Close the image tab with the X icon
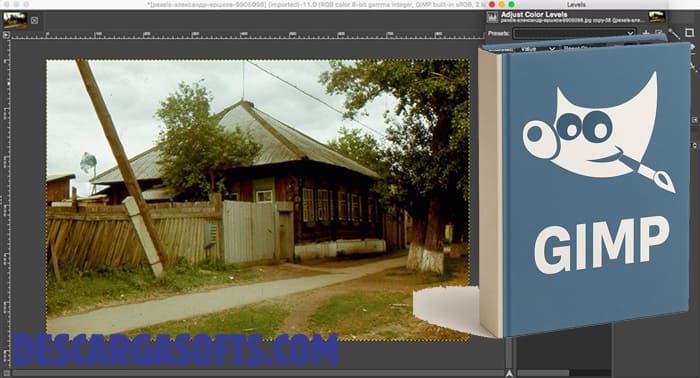 tap(34, 20)
